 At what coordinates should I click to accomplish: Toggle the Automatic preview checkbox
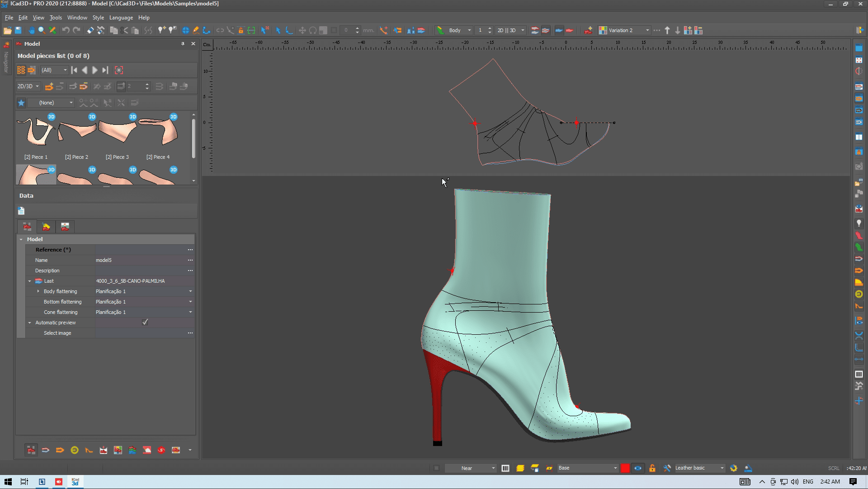point(145,323)
